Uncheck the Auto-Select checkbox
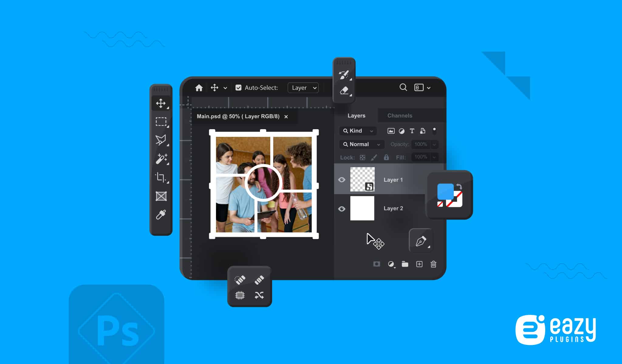The width and height of the screenshot is (622, 364). point(238,88)
